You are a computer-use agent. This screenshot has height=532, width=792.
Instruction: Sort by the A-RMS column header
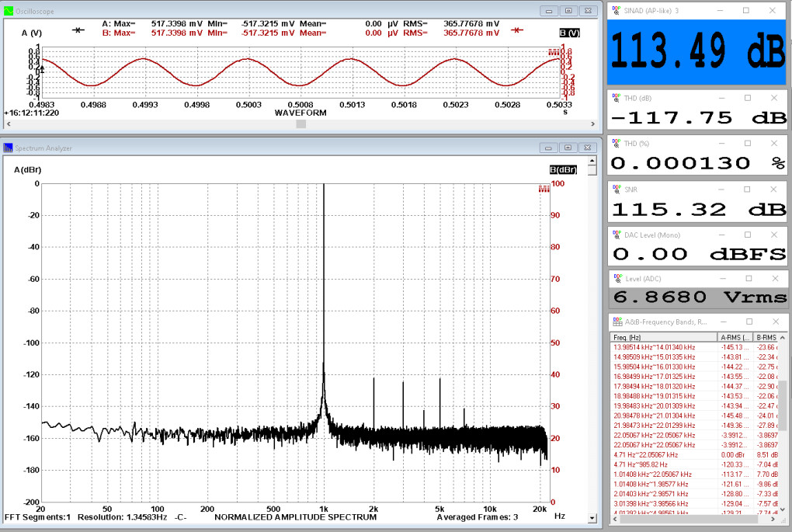(735, 337)
